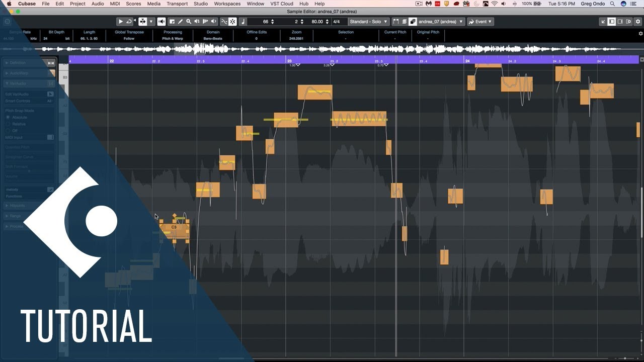This screenshot has width=644, height=362.
Task: Select the Draw pencil tool
Action: (x=180, y=22)
